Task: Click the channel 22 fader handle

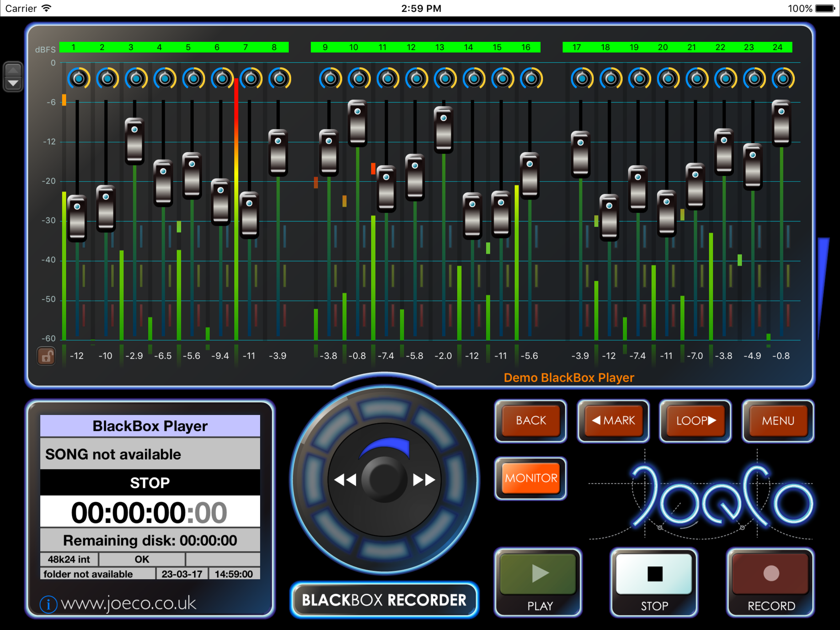Action: pyautogui.click(x=724, y=152)
